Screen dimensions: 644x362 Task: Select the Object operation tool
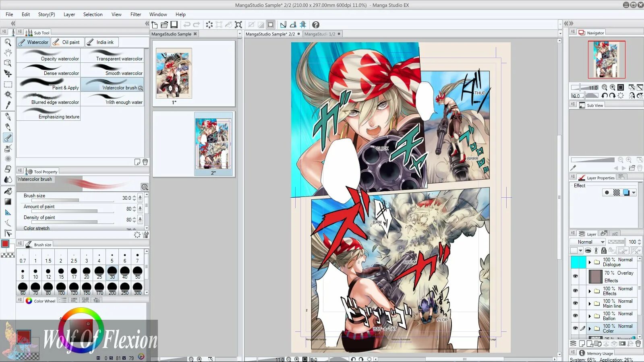[8, 63]
